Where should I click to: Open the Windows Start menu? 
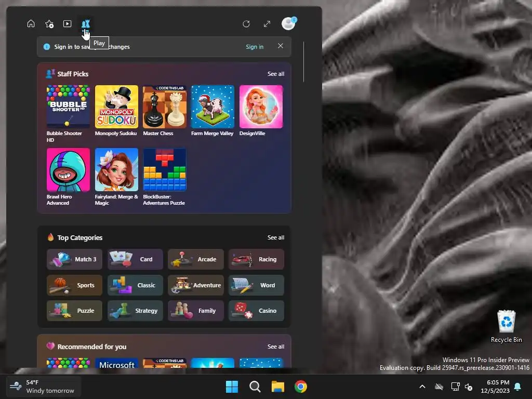[x=232, y=387]
